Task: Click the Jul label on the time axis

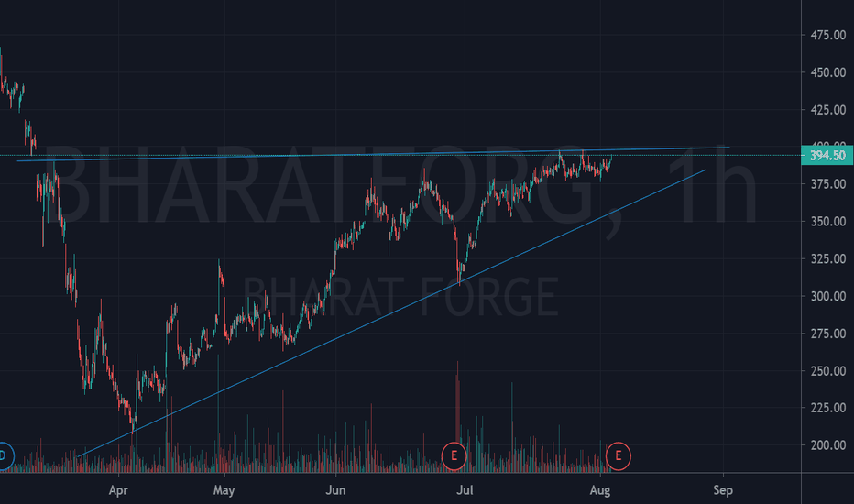Action: coord(465,490)
